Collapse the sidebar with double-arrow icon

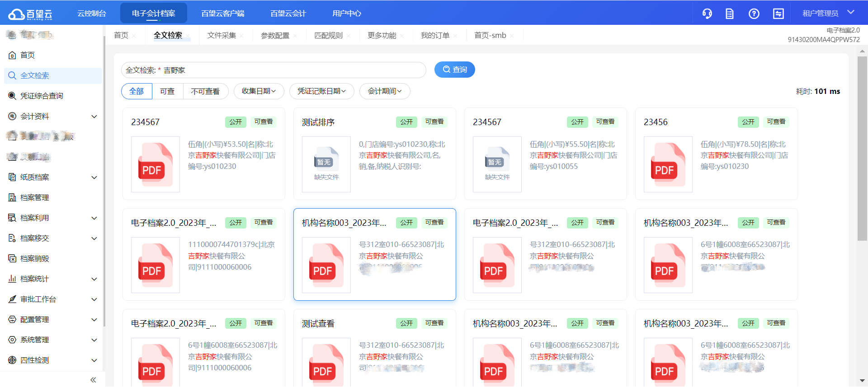[93, 380]
